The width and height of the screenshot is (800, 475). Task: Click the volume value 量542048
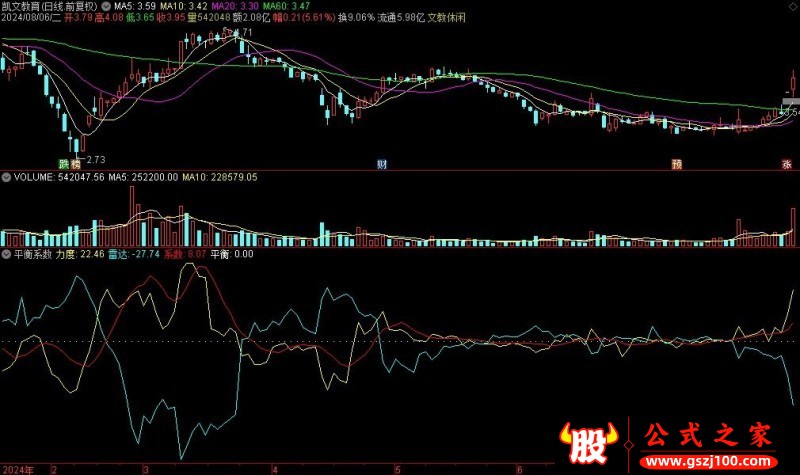(x=208, y=18)
